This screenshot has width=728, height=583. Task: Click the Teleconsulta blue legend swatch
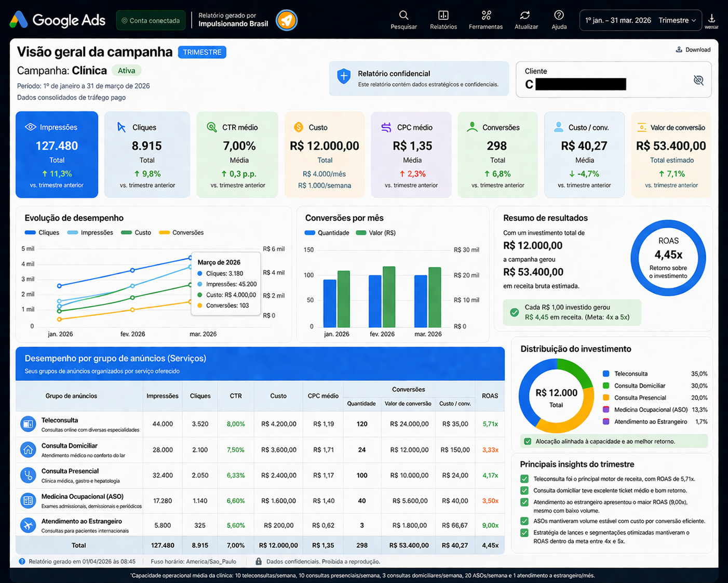[x=606, y=374]
